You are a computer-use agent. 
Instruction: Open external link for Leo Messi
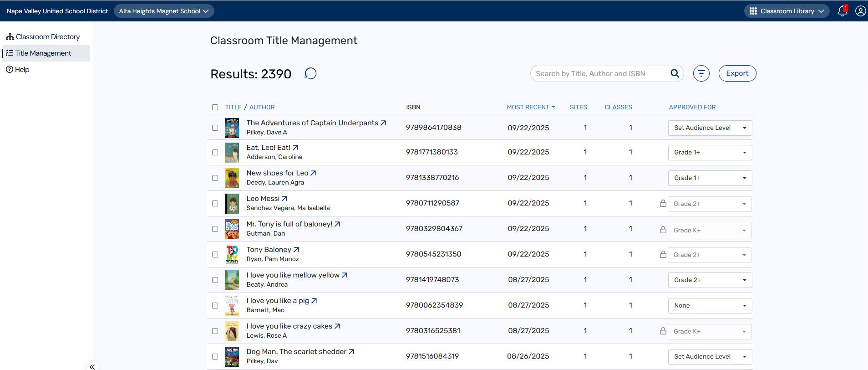tap(284, 199)
